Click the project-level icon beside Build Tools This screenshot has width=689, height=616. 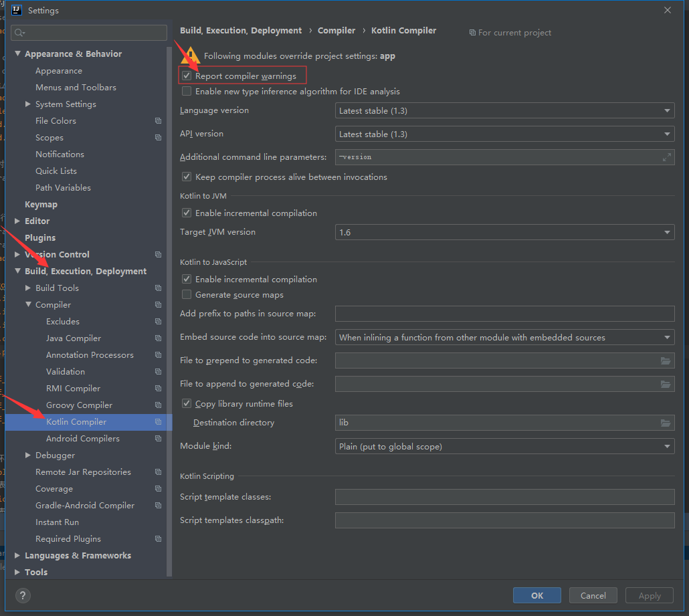(x=158, y=288)
